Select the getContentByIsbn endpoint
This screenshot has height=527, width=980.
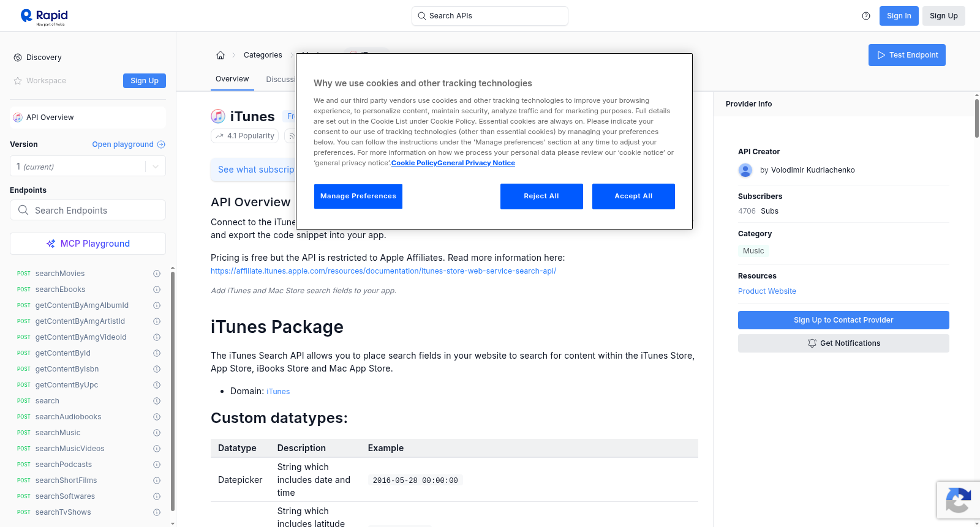click(x=67, y=369)
